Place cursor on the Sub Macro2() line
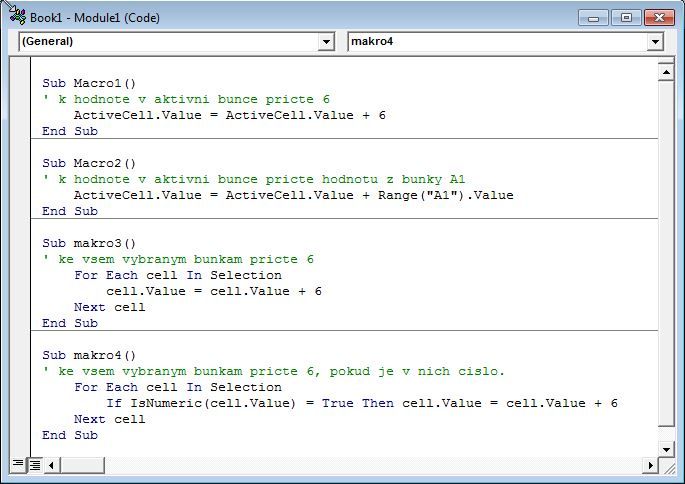 (x=90, y=163)
